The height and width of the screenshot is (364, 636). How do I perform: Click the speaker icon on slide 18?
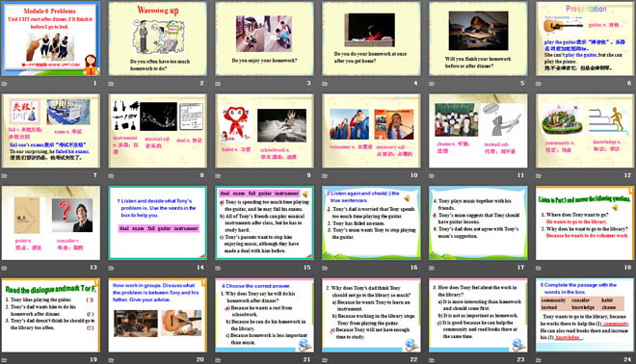point(616,208)
